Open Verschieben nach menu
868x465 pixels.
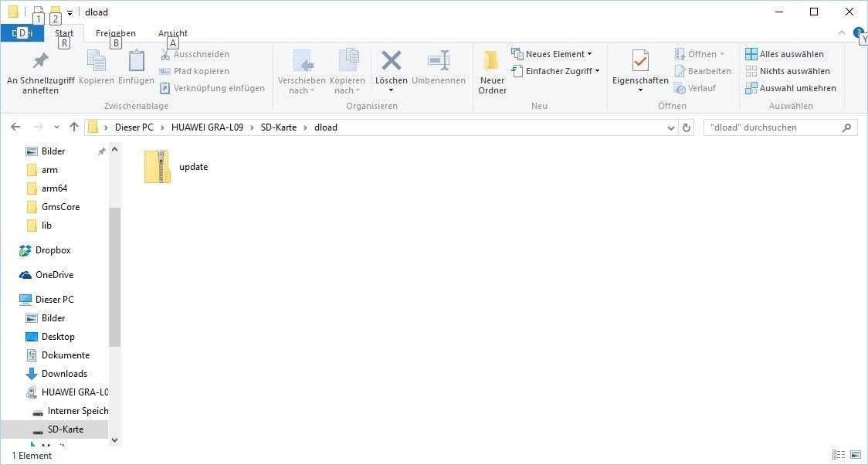(302, 72)
